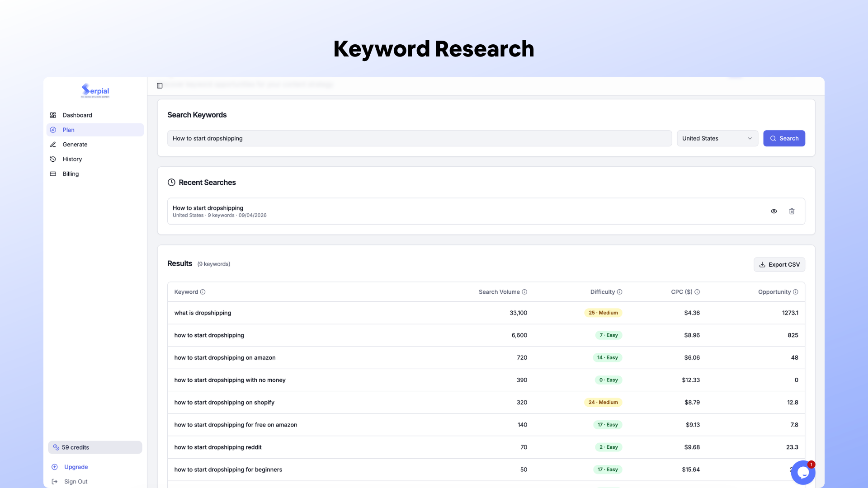Open the chat support bubble
The height and width of the screenshot is (488, 868).
point(802,473)
